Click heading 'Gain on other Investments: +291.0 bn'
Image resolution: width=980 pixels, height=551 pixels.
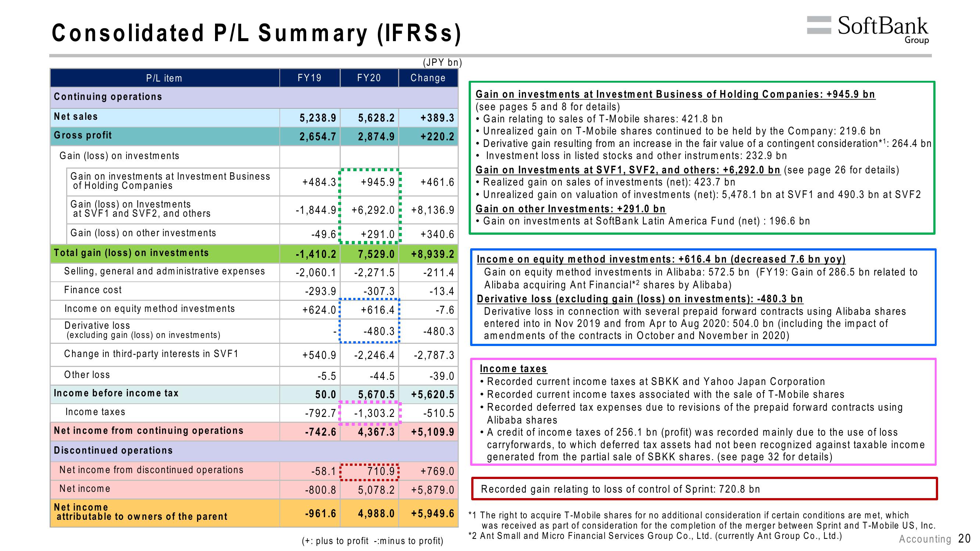[570, 209]
